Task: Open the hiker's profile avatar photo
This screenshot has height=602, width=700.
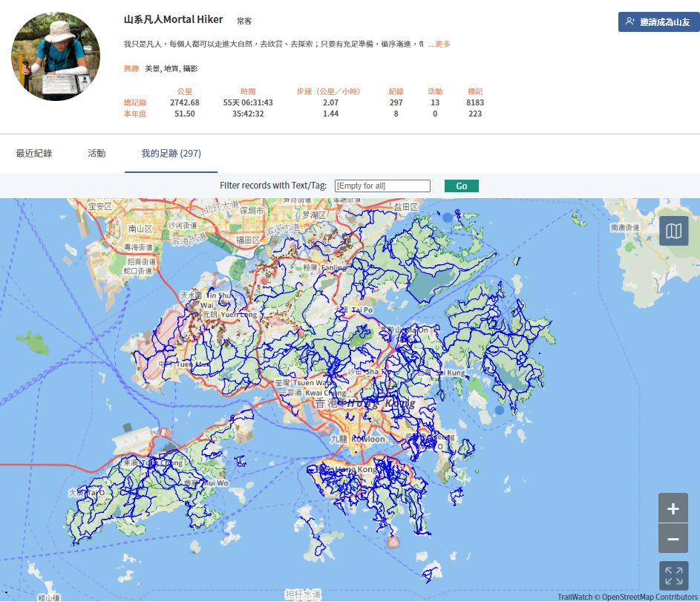Action: pyautogui.click(x=56, y=56)
